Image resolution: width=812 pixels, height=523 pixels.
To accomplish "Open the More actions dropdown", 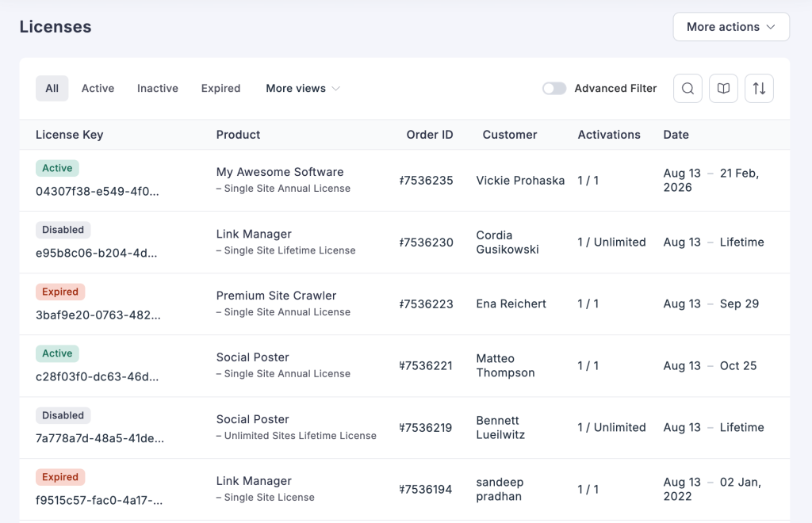I will pyautogui.click(x=730, y=27).
